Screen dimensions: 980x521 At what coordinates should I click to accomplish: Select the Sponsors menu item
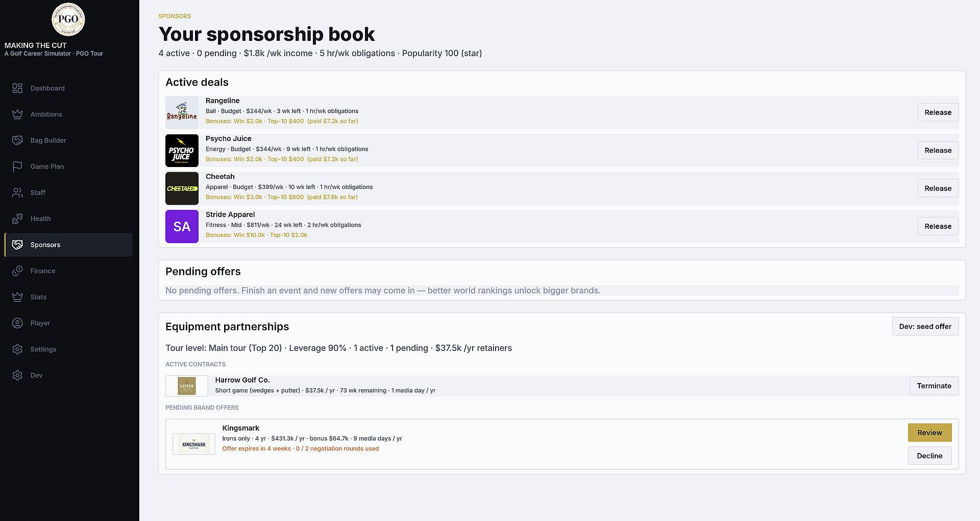[x=68, y=245]
